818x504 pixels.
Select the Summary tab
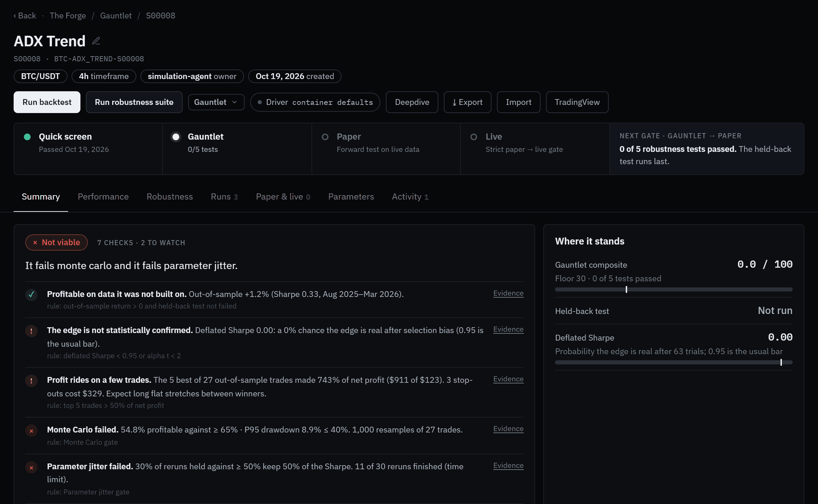click(41, 197)
